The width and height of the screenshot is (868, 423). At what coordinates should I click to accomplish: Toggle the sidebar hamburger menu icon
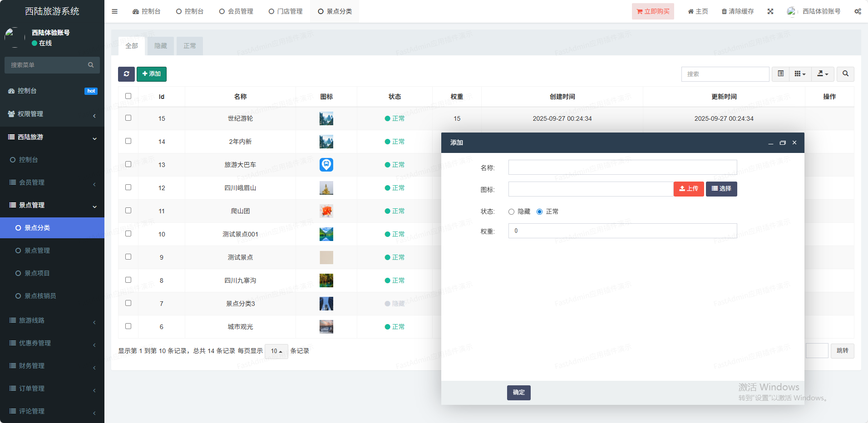pos(115,11)
